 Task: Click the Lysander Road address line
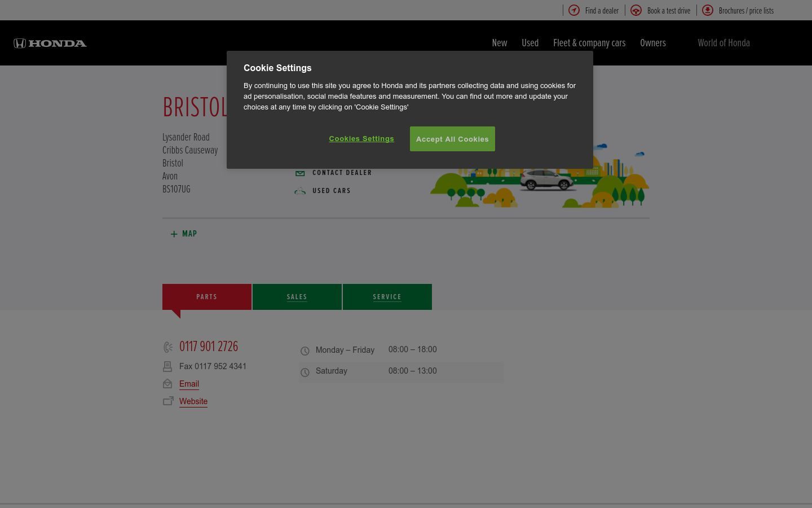[186, 137]
